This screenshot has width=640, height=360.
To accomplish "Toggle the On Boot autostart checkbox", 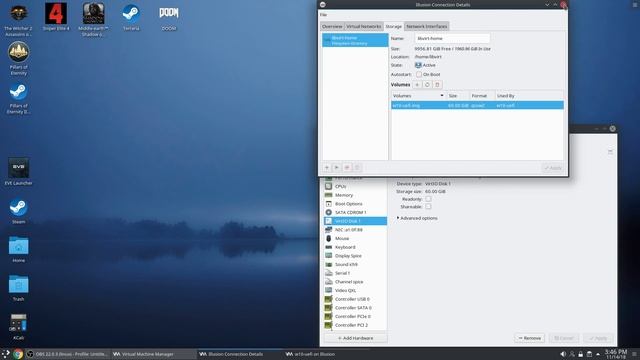I will click(419, 74).
